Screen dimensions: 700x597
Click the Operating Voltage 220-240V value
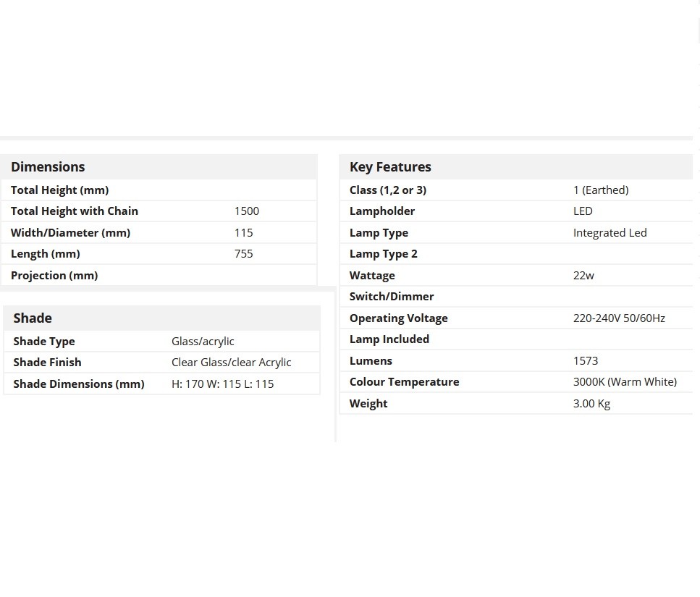[x=619, y=318]
